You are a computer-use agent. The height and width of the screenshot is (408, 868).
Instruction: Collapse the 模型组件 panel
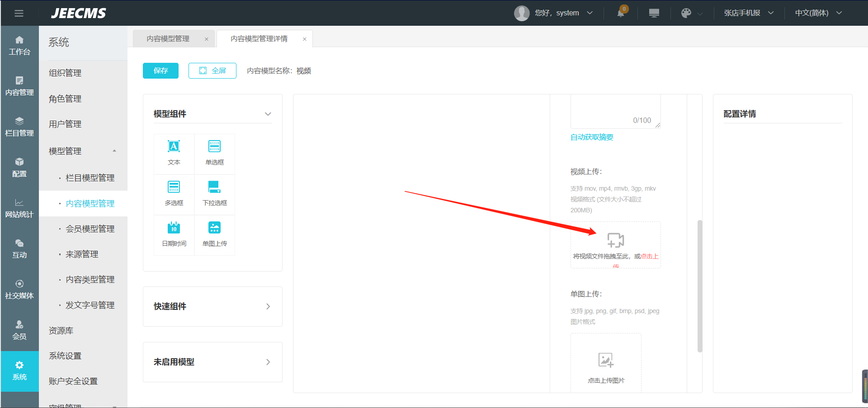[268, 114]
